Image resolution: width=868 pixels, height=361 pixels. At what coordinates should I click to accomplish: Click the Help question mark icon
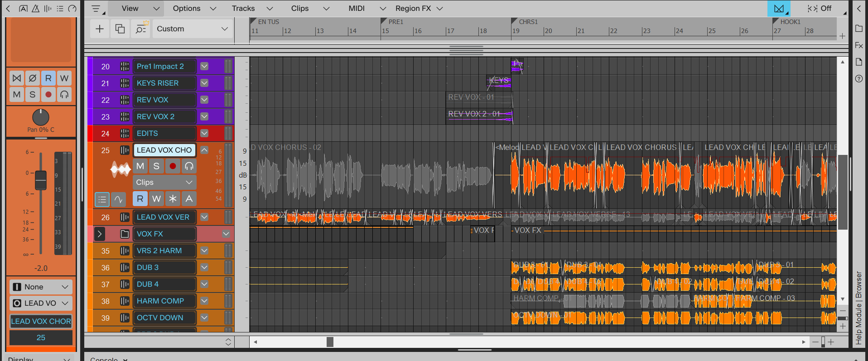click(859, 79)
